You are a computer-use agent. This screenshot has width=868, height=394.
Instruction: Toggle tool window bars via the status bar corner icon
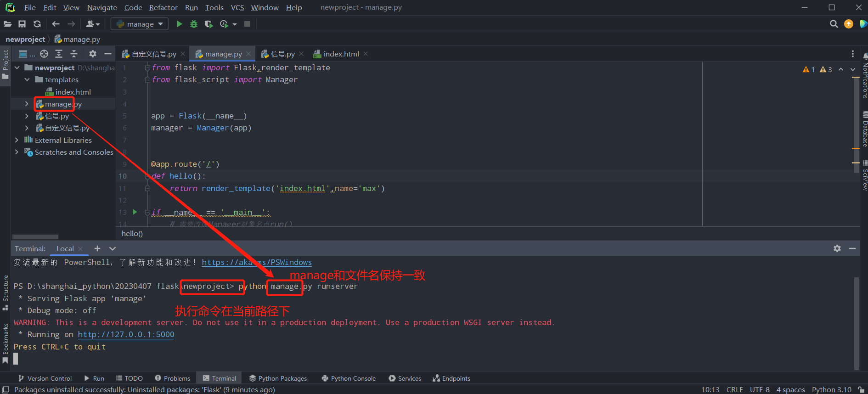[6, 389]
